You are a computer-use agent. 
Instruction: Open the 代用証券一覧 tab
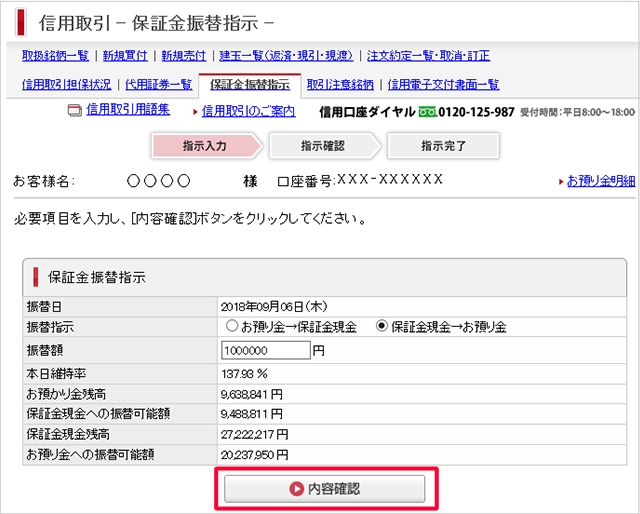[158, 85]
